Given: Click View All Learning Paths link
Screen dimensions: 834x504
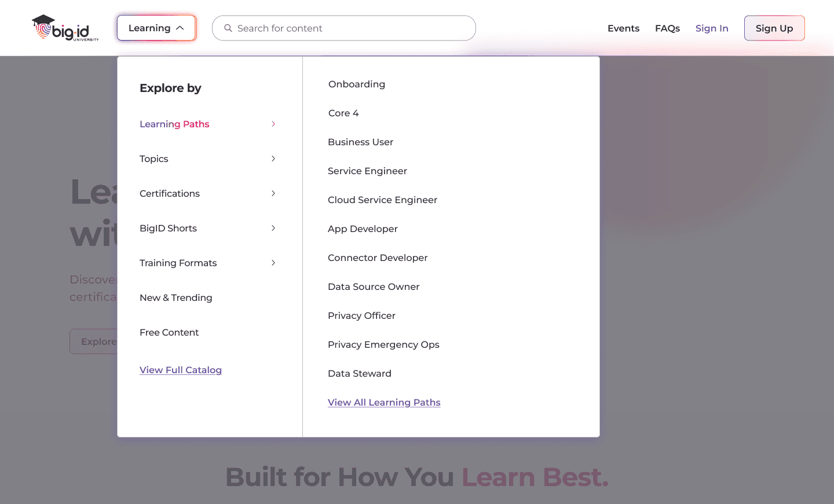Looking at the screenshot, I should point(384,402).
